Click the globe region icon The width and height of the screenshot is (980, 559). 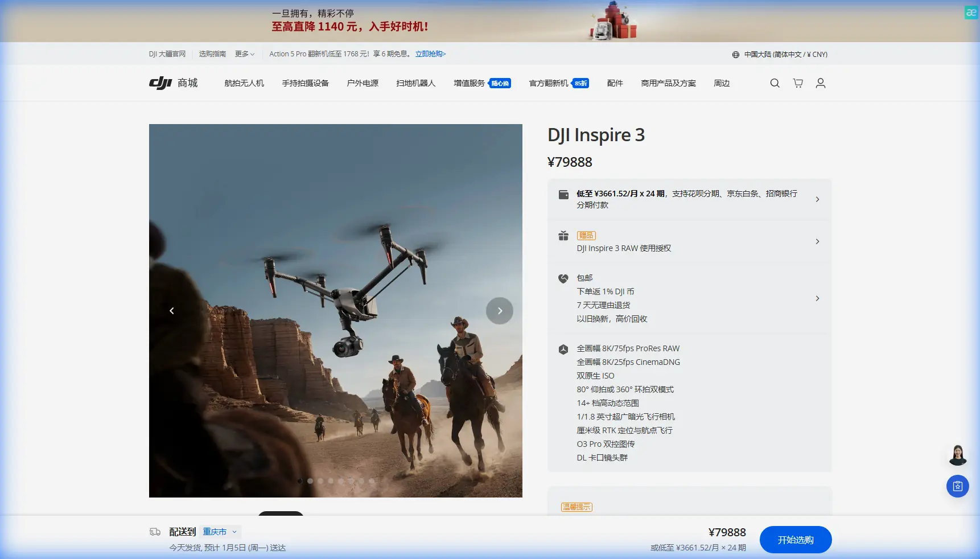pyautogui.click(x=735, y=54)
